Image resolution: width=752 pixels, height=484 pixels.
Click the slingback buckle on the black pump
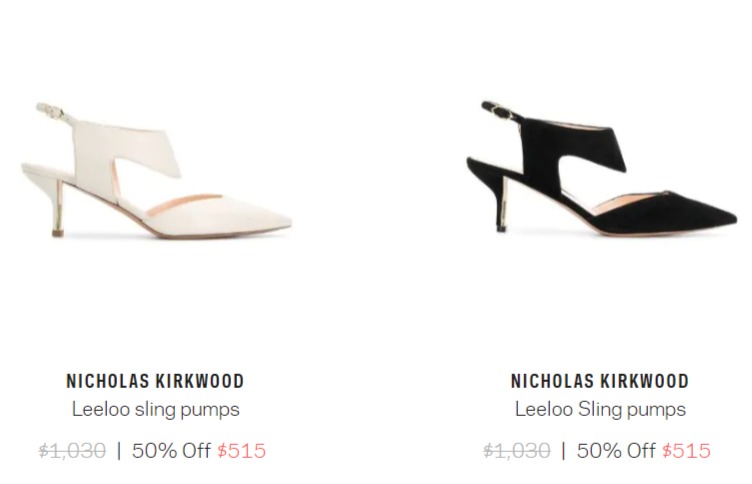[501, 110]
